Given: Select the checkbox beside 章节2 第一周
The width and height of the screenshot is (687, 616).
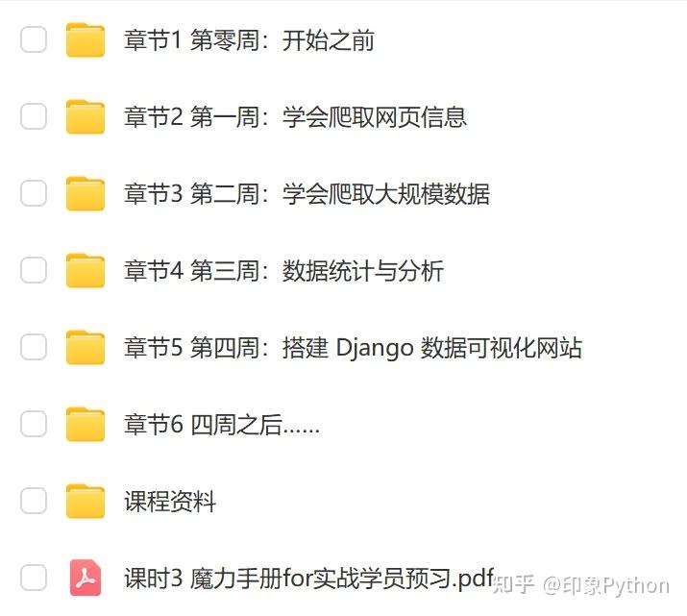Looking at the screenshot, I should tap(34, 116).
